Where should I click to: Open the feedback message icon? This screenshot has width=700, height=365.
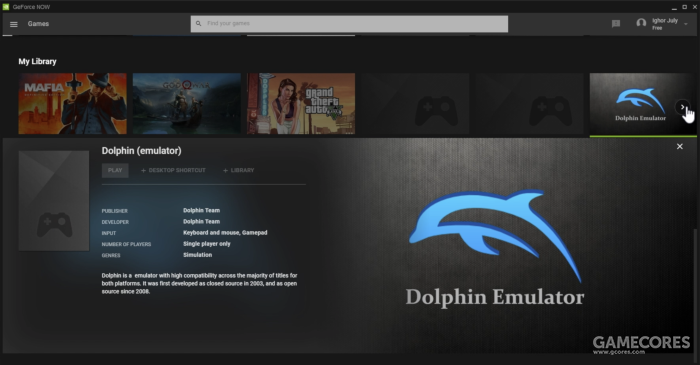pyautogui.click(x=616, y=24)
